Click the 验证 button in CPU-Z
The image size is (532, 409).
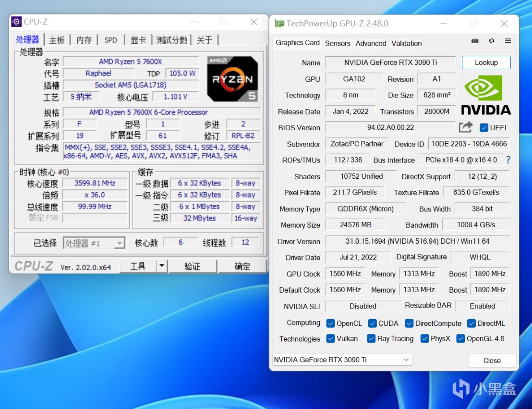193,266
